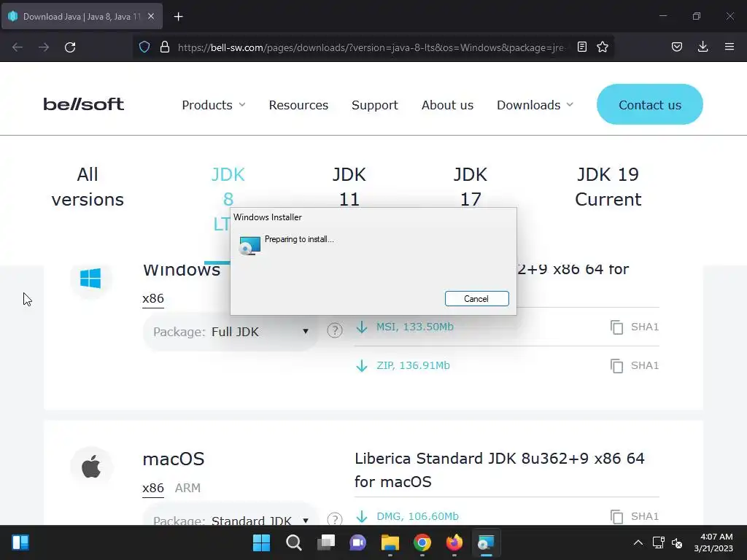This screenshot has height=560, width=747.
Task: Click the URL address bar
Action: coord(371,47)
